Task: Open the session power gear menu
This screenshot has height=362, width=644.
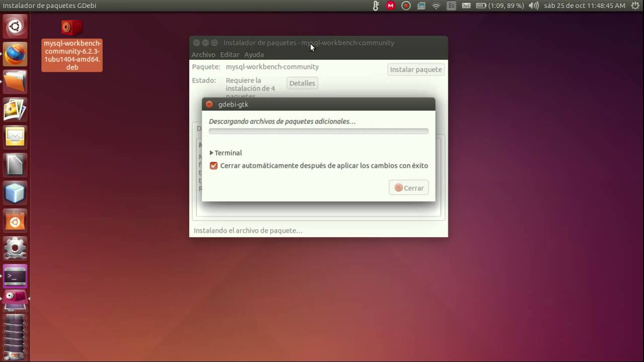Action: coord(635,6)
